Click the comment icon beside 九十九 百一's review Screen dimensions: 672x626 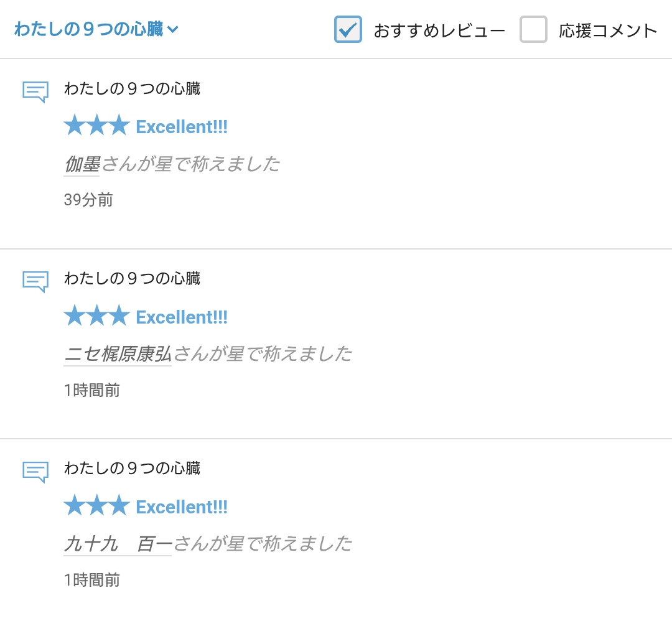coord(35,471)
